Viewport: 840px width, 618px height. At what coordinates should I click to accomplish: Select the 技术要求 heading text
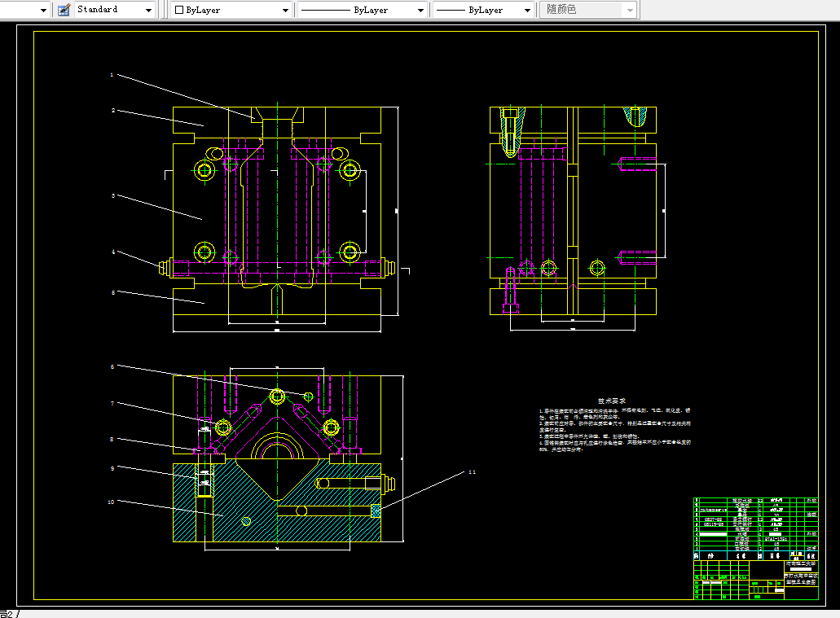[x=611, y=401]
